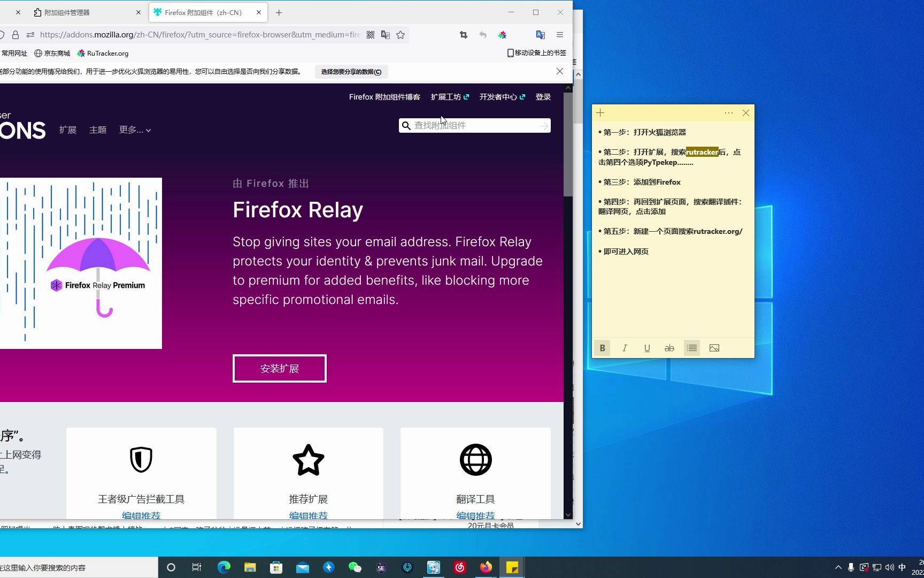Click 编辑推荐 under 推荐扩展
This screenshot has height=578, width=924.
pyautogui.click(x=309, y=515)
